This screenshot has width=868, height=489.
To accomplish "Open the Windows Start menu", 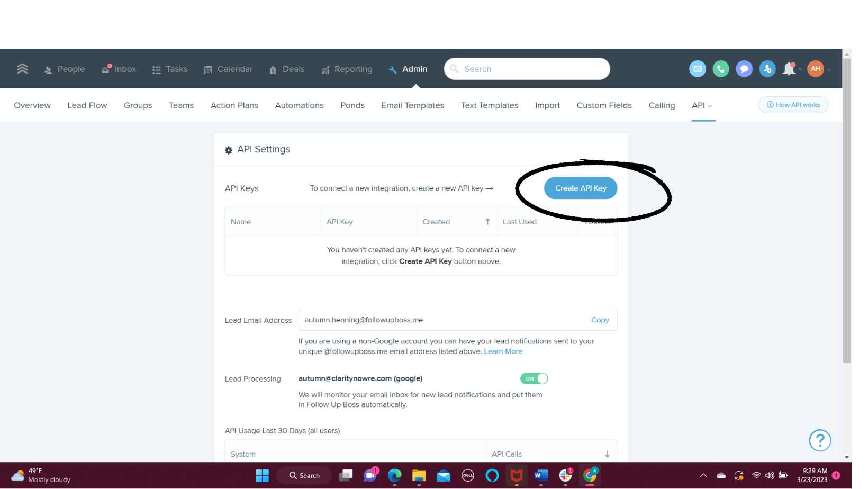I will pyautogui.click(x=262, y=476).
